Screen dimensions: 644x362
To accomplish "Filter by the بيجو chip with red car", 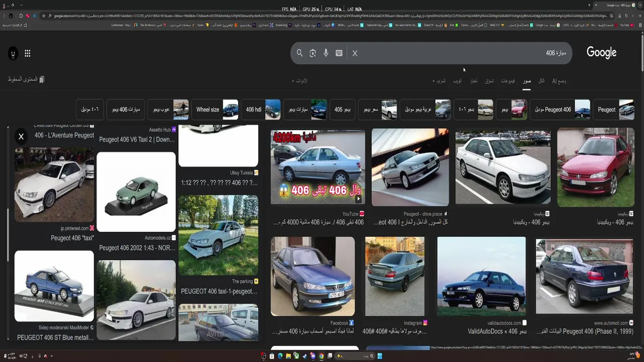I will click(x=512, y=110).
